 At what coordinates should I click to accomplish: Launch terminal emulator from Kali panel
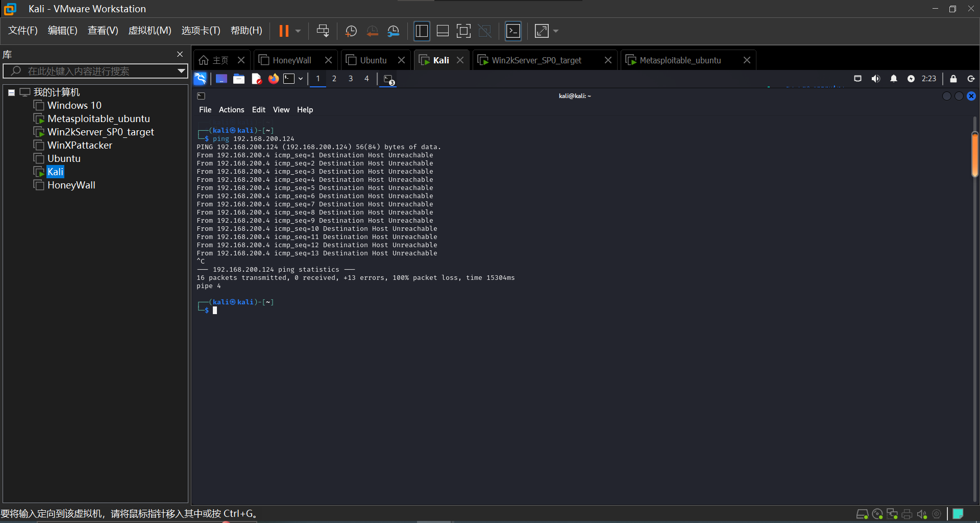[289, 79]
